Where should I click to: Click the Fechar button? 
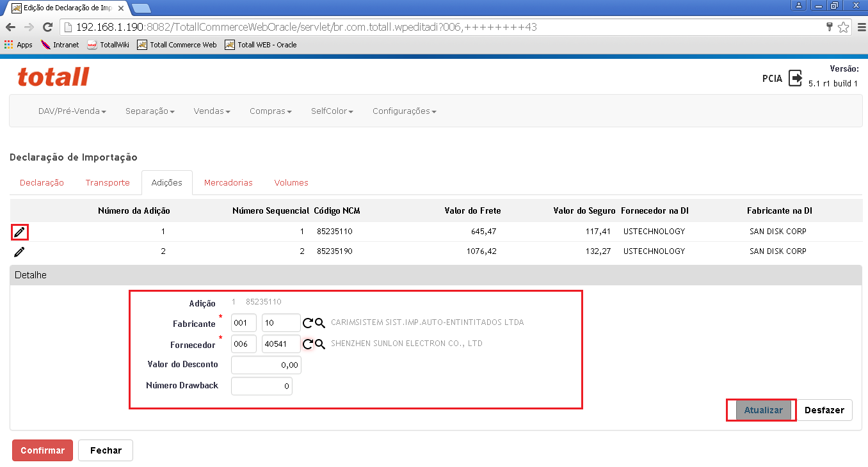[106, 450]
